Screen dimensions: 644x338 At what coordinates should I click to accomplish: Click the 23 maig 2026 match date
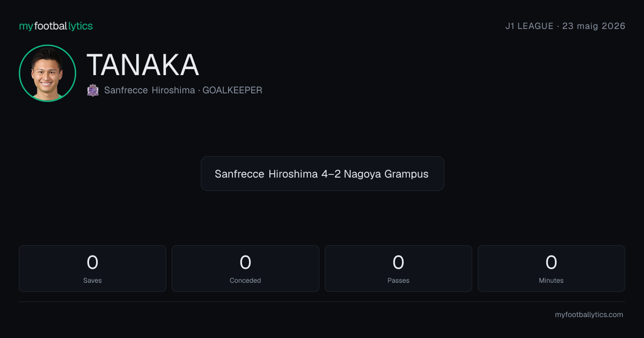point(594,26)
